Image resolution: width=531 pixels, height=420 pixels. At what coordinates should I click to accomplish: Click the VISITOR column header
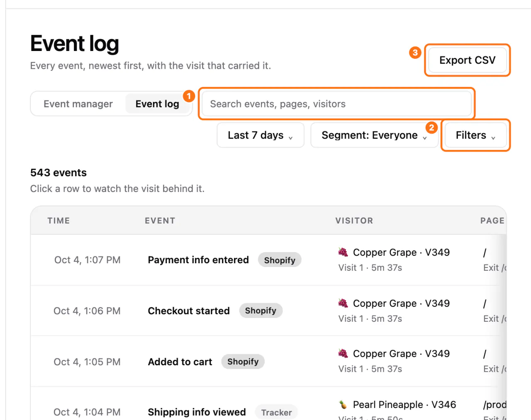(x=354, y=221)
